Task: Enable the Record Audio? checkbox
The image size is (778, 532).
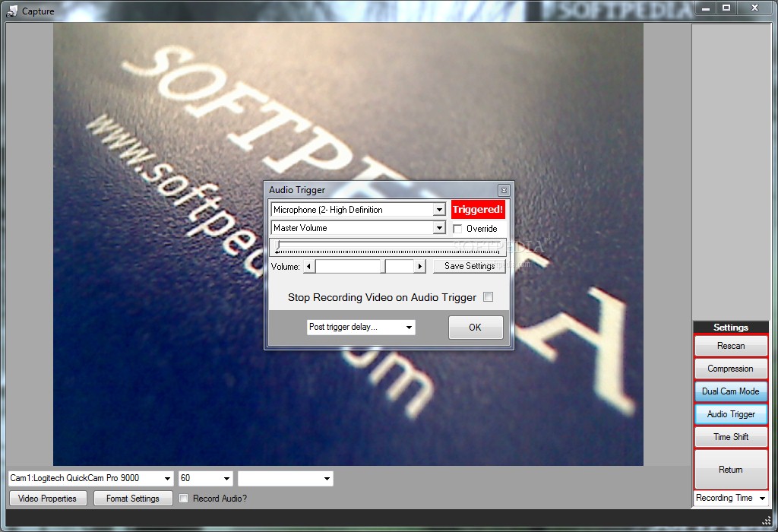Action: point(184,499)
